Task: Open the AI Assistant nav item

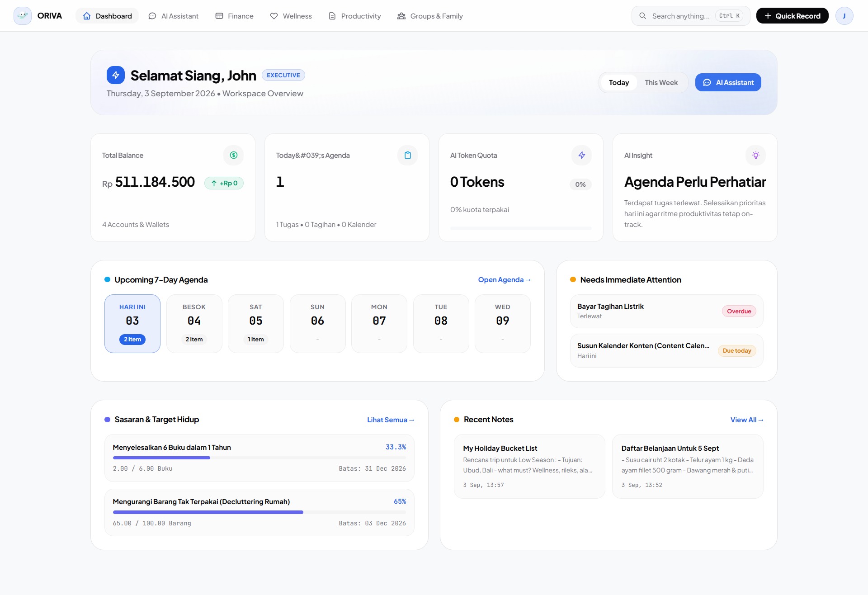Action: (x=174, y=16)
